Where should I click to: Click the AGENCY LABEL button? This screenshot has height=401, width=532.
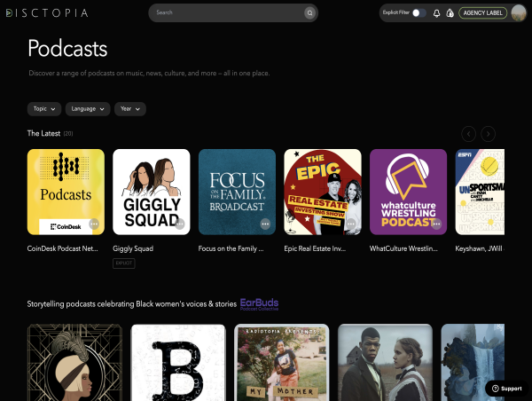click(483, 13)
